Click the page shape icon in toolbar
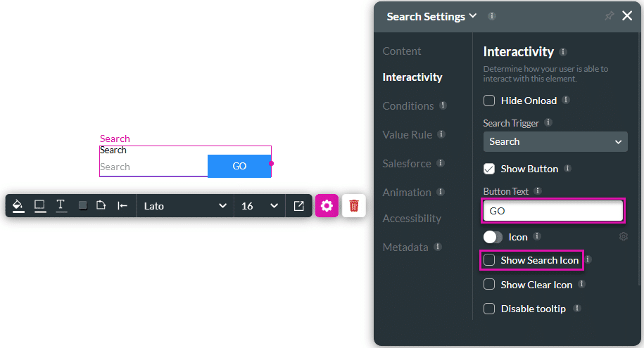 click(101, 205)
